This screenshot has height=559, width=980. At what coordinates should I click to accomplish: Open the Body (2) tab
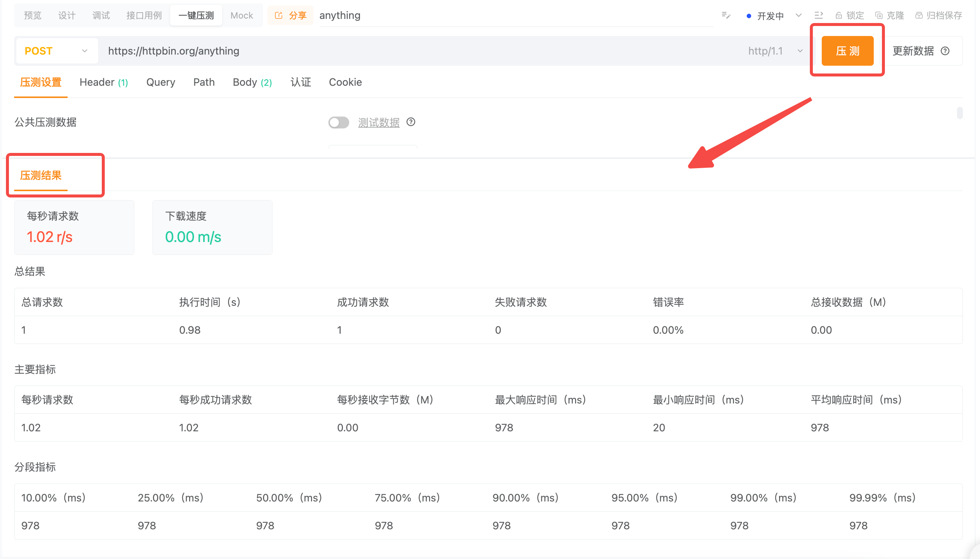tap(252, 82)
